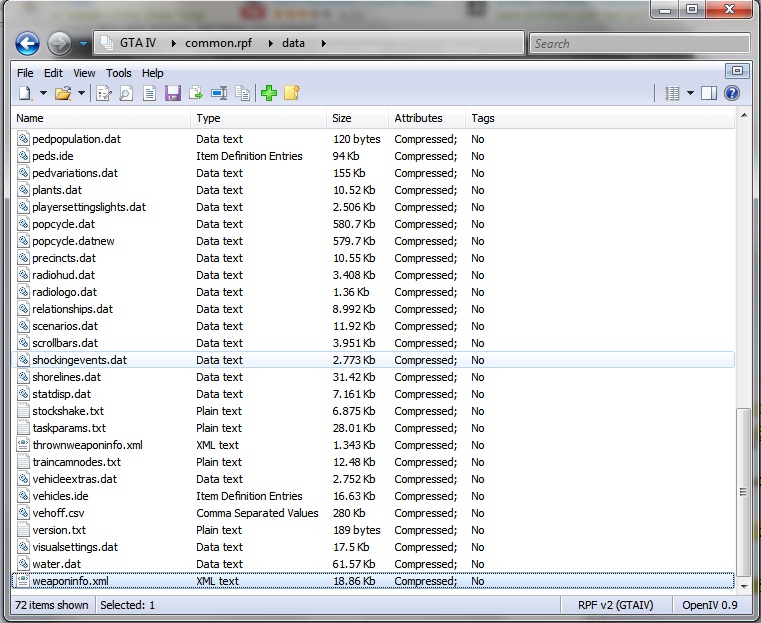Click the taskparams.txt file icon
Image resolution: width=761 pixels, height=623 pixels.
[x=23, y=428]
